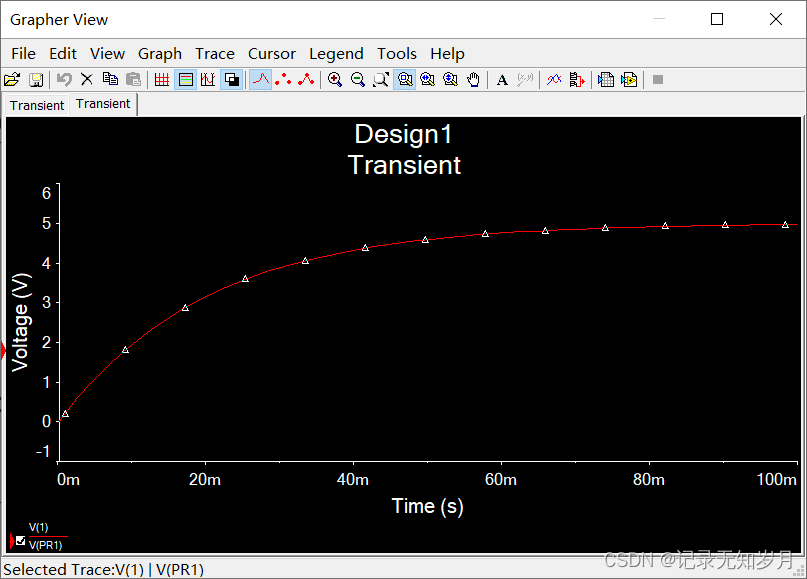Select the horizontal zoom tool icon
The width and height of the screenshot is (807, 579).
click(x=427, y=80)
